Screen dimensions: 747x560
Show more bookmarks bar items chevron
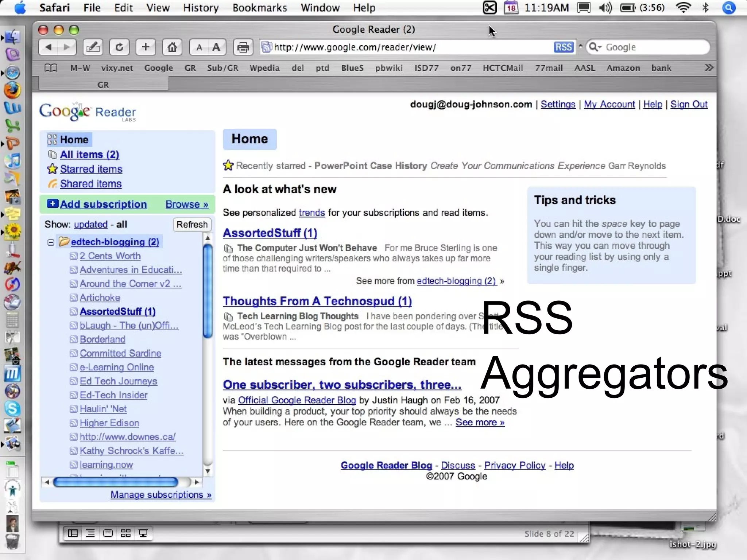[709, 68]
